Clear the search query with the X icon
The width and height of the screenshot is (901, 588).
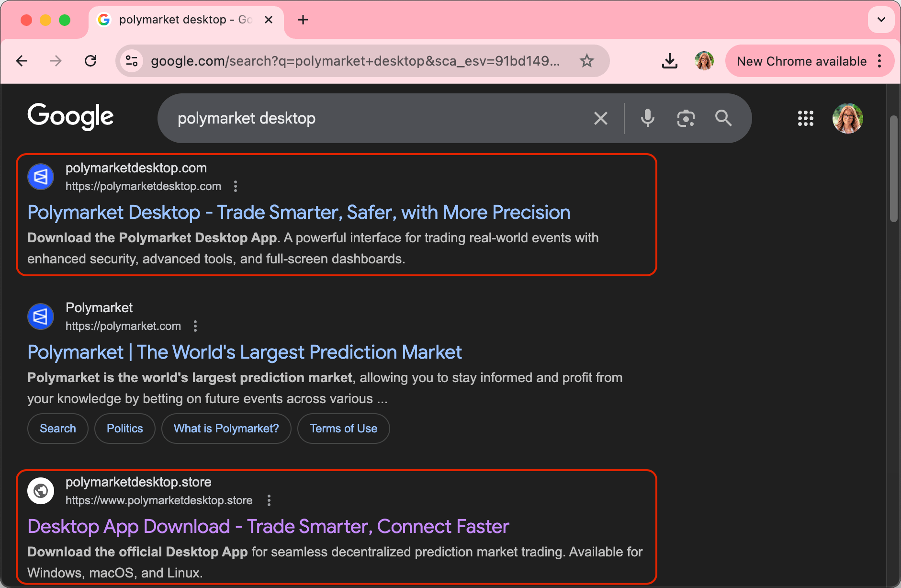pos(601,118)
